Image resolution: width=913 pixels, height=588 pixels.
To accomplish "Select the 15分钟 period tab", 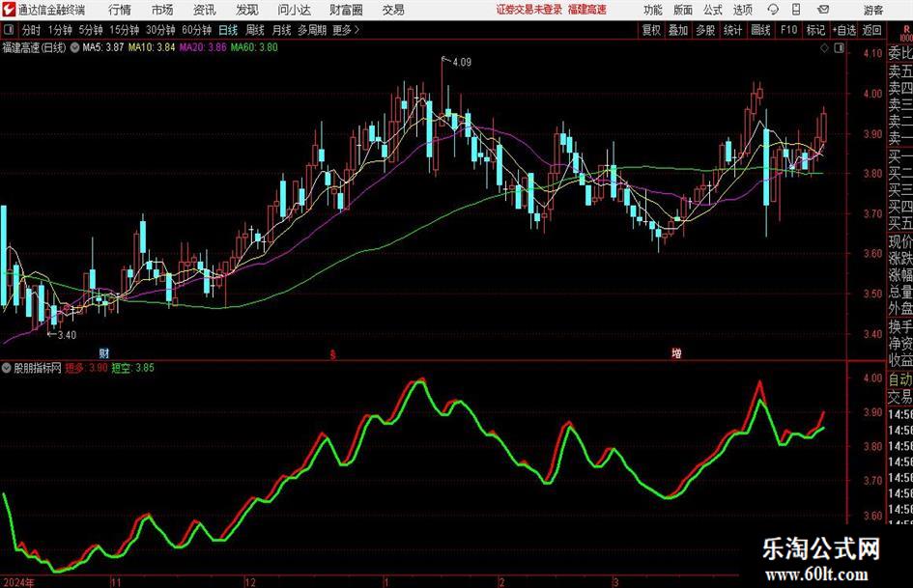I will [125, 30].
